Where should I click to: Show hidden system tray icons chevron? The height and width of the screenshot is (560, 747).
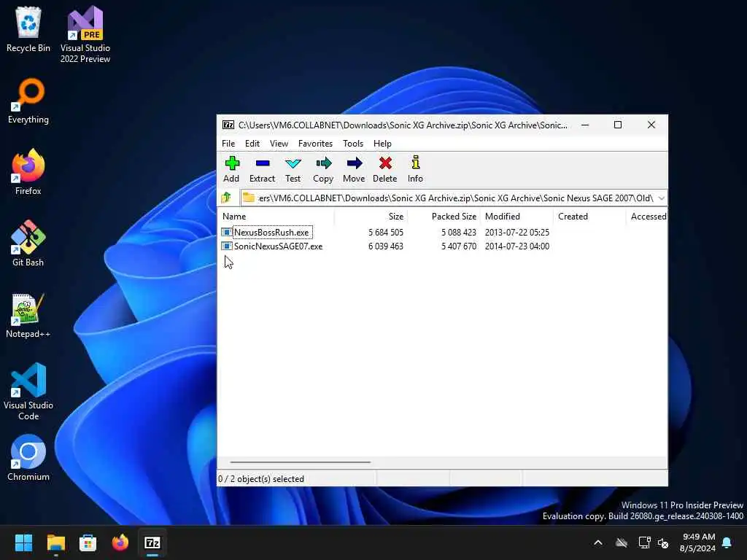coord(598,542)
